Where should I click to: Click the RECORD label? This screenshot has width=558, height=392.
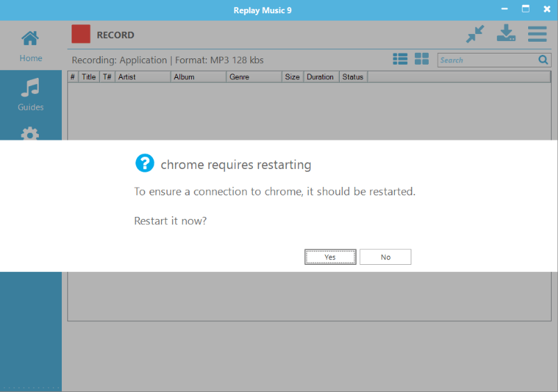pos(115,35)
